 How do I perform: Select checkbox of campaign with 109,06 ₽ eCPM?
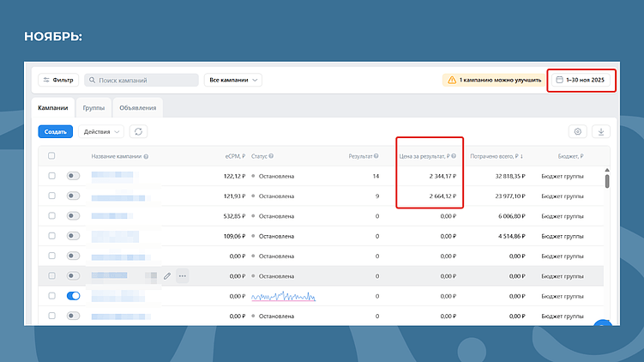click(x=51, y=236)
